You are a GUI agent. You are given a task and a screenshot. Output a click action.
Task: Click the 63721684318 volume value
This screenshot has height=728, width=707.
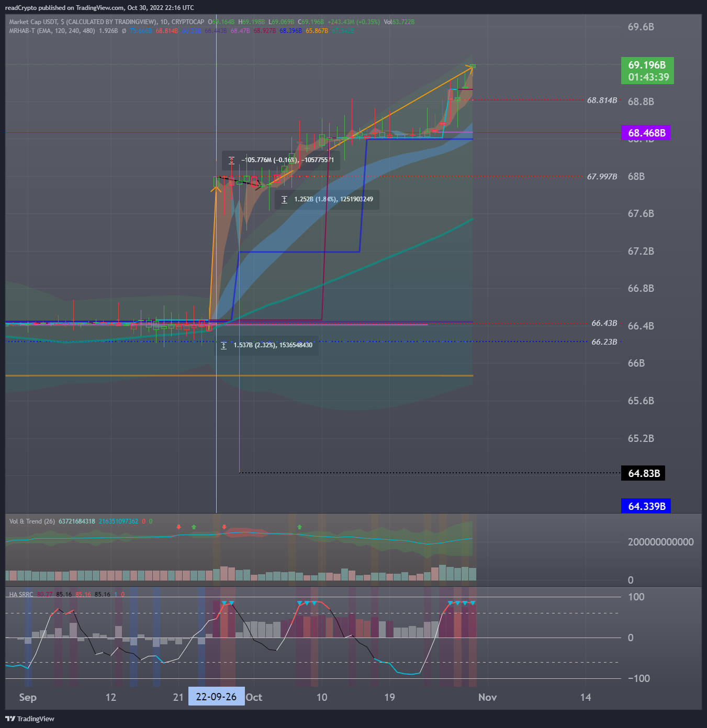(77, 521)
